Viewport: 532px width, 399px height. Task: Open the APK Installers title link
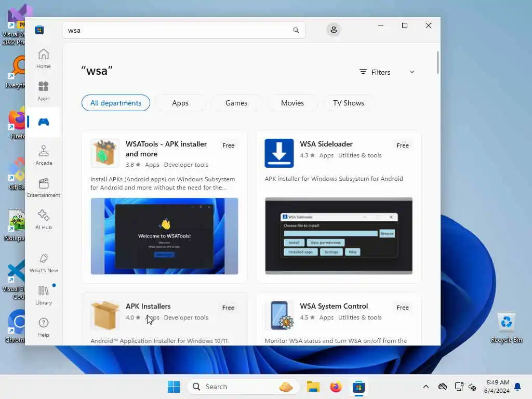pyautogui.click(x=148, y=306)
